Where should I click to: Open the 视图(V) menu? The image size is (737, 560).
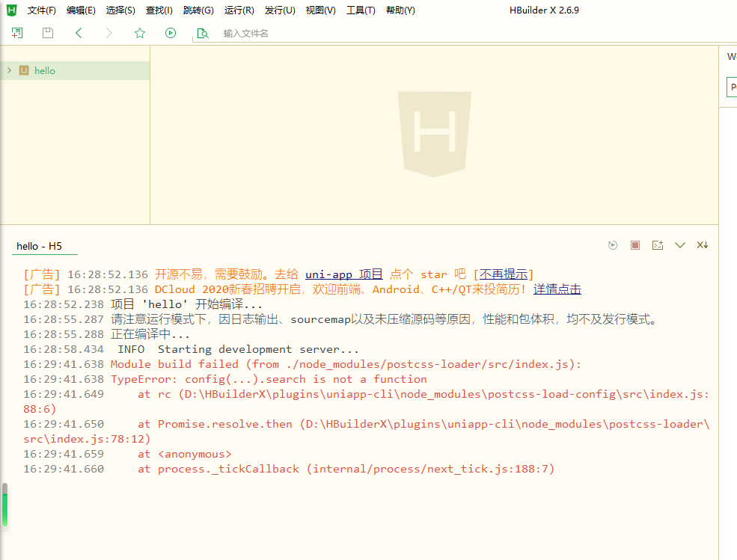pos(320,10)
